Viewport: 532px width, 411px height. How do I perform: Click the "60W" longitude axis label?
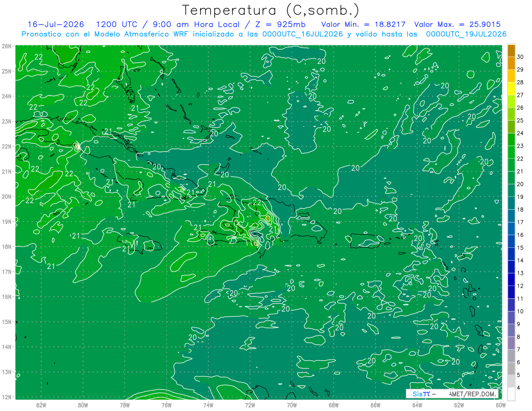tap(501, 405)
